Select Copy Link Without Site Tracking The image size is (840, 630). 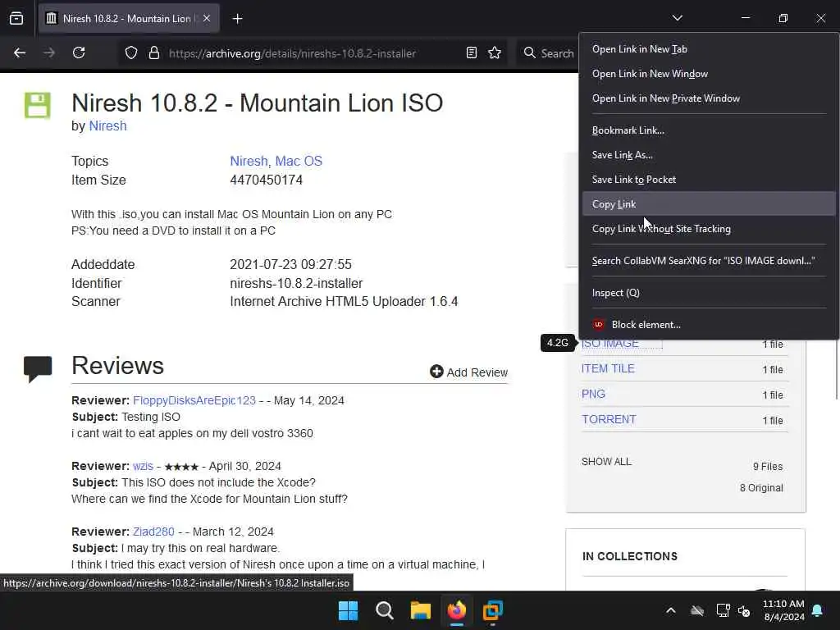point(709,229)
